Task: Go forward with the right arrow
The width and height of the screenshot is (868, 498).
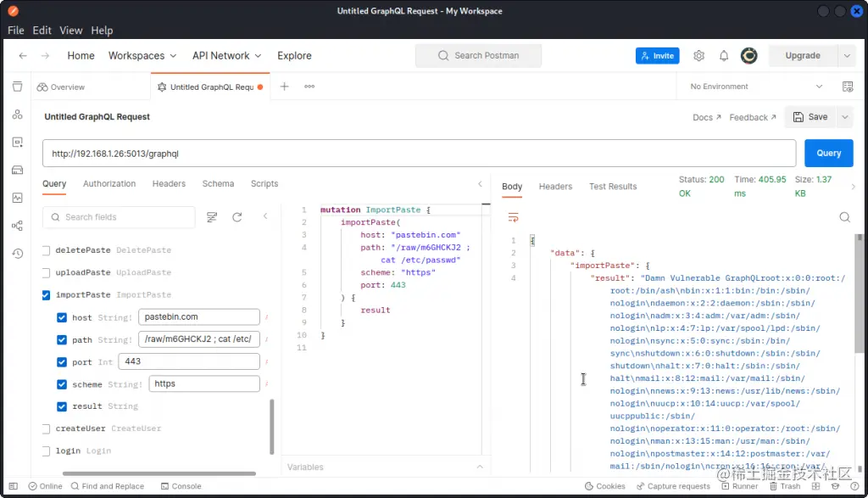Action: tap(45, 55)
